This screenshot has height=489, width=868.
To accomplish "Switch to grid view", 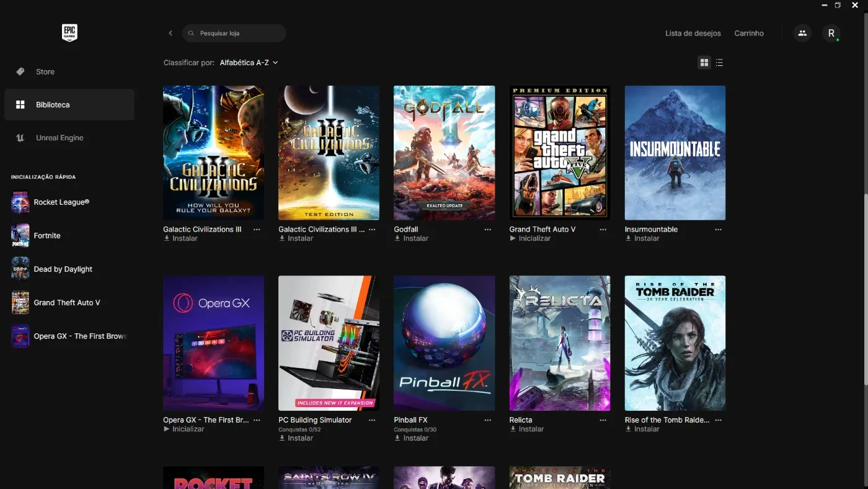I will pyautogui.click(x=704, y=63).
